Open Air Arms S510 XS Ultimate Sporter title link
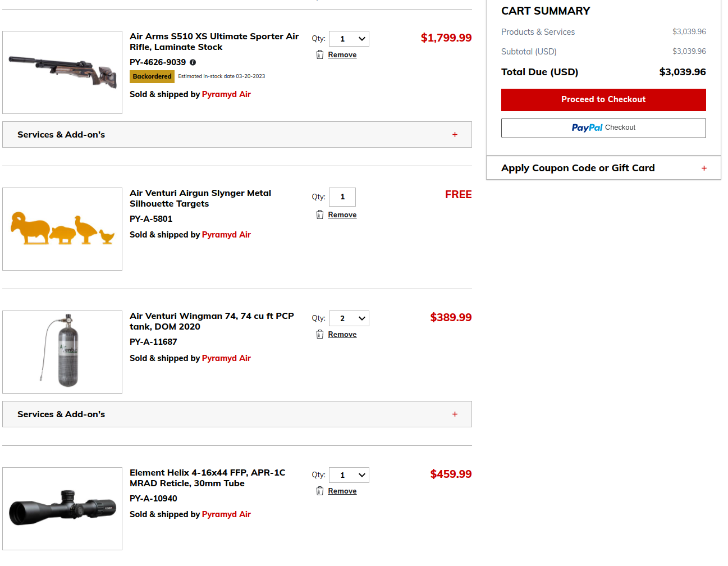Image resolution: width=728 pixels, height=566 pixels. click(x=214, y=42)
